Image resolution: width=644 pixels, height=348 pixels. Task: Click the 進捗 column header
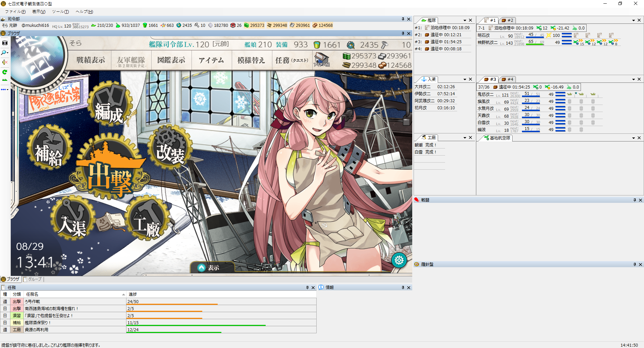221,294
